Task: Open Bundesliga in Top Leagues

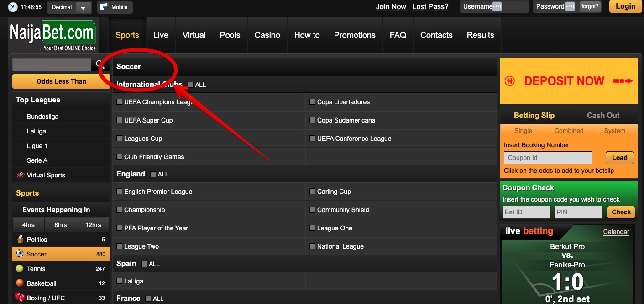Action: click(42, 117)
